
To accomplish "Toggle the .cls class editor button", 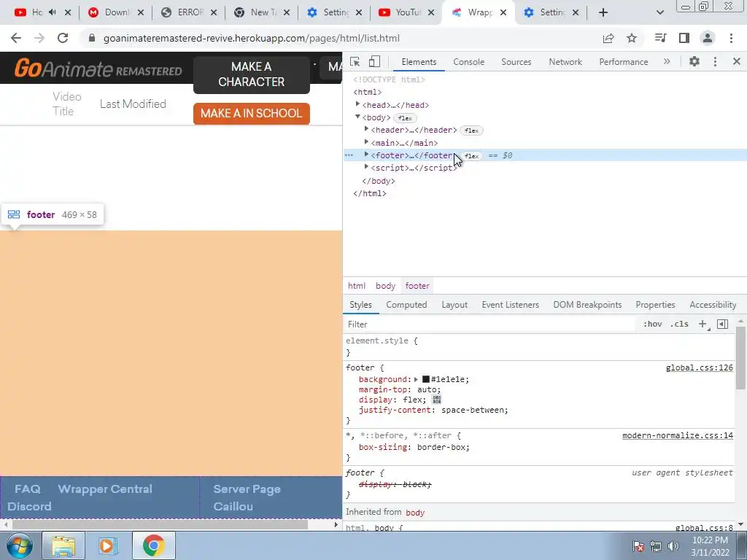I will pyautogui.click(x=679, y=324).
